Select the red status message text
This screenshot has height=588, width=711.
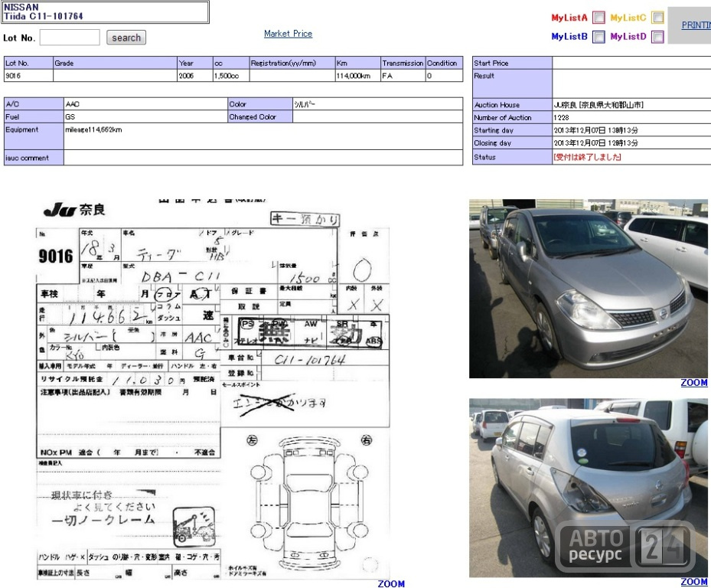(x=587, y=157)
